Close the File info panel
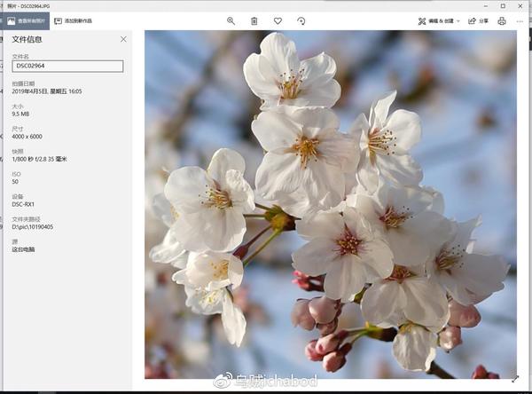The width and height of the screenshot is (532, 394). pyautogui.click(x=123, y=39)
